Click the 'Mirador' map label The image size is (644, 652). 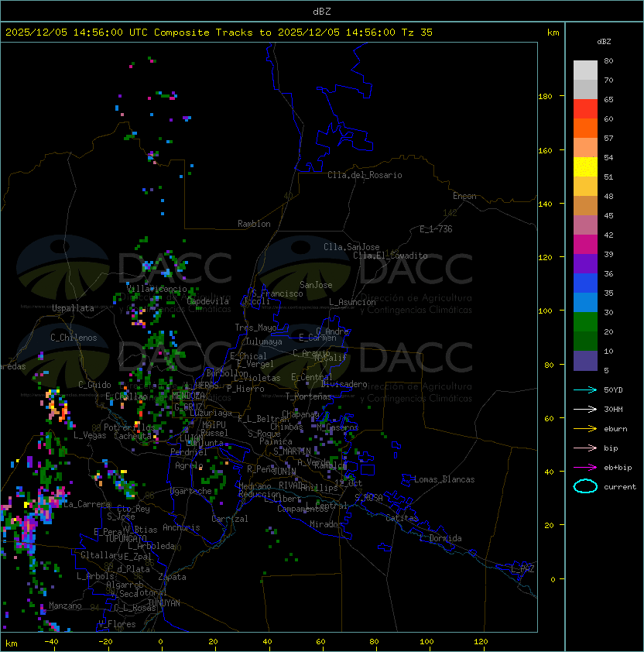coord(326,524)
